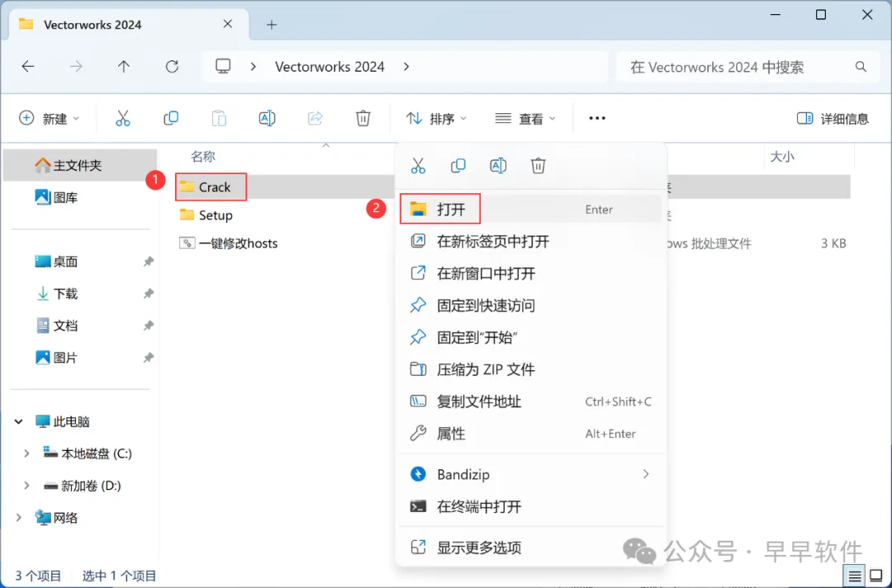
Task: Select 新加卷 (D:) drive
Action: [83, 486]
